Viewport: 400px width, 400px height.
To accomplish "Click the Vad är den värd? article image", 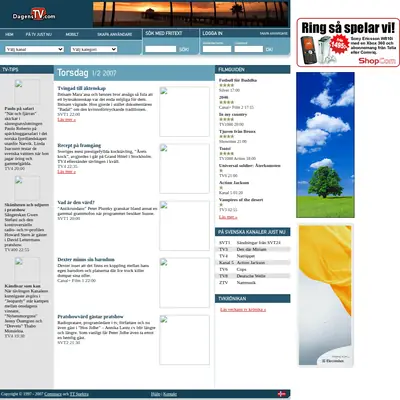I will [184, 226].
